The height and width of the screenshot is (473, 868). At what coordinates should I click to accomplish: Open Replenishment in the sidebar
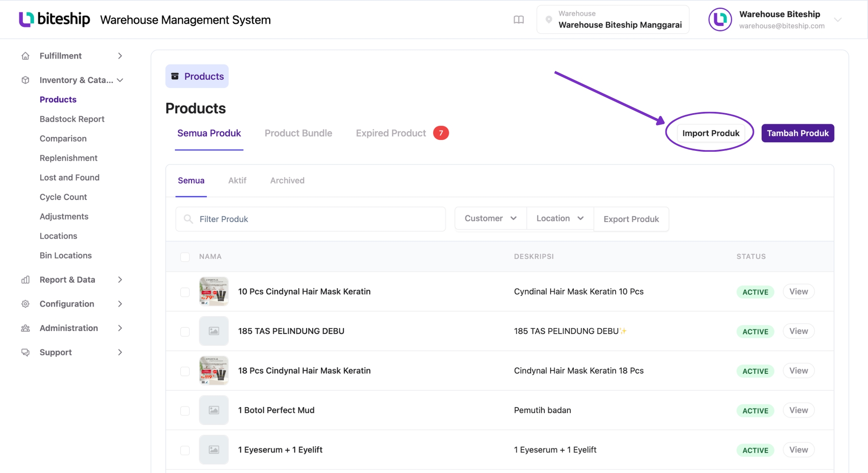[69, 158]
